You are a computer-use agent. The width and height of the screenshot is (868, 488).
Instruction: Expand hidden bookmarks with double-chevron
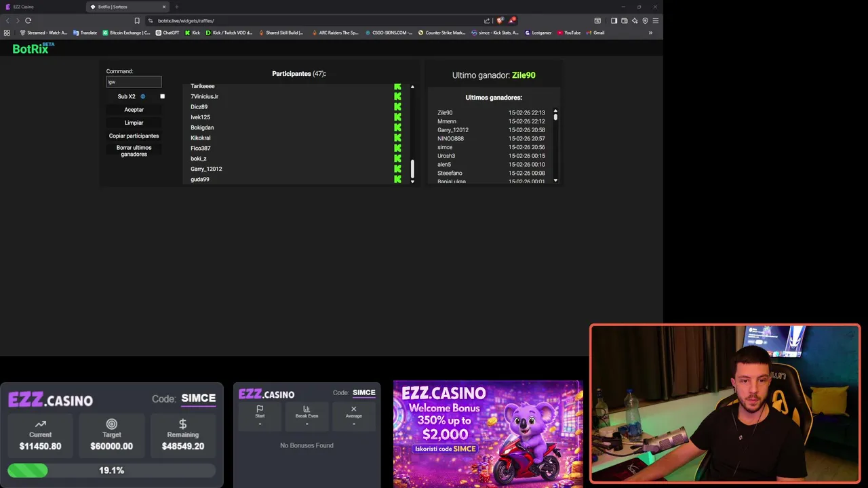[x=650, y=33]
